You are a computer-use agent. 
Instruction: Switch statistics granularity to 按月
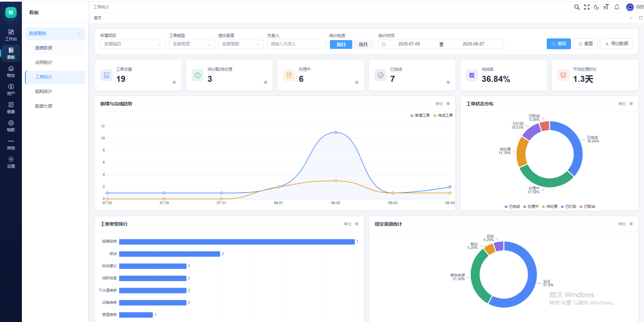pos(363,44)
